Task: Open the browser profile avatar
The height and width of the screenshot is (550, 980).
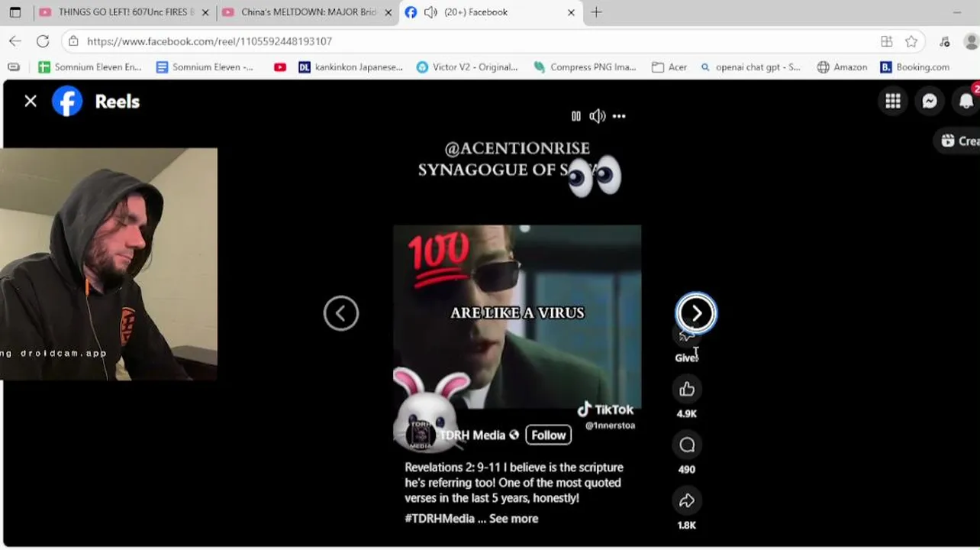Action: [972, 41]
